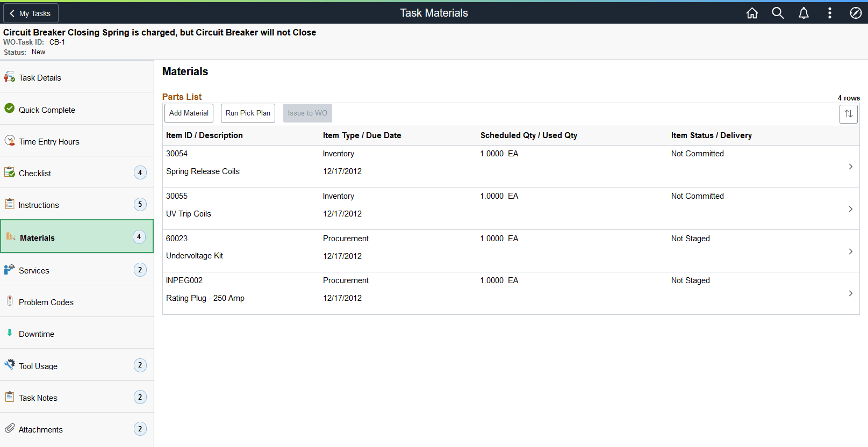Click the Tool Usage wrench icon

click(10, 365)
